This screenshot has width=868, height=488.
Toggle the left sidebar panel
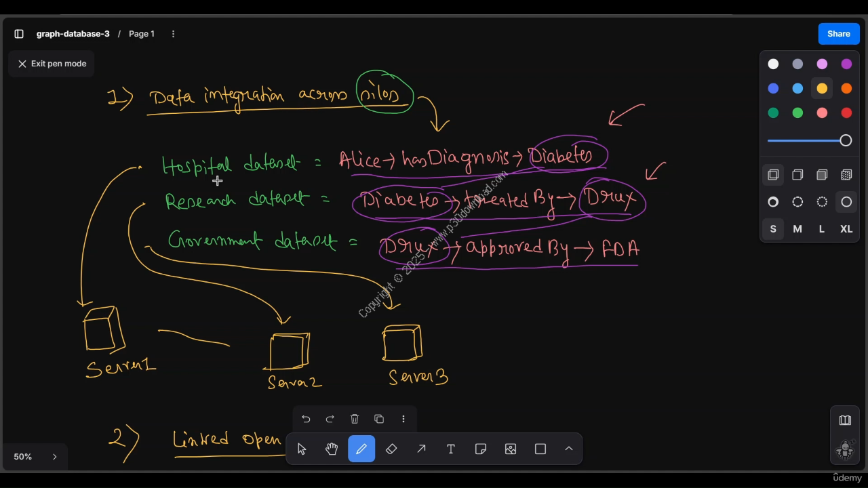tap(19, 34)
